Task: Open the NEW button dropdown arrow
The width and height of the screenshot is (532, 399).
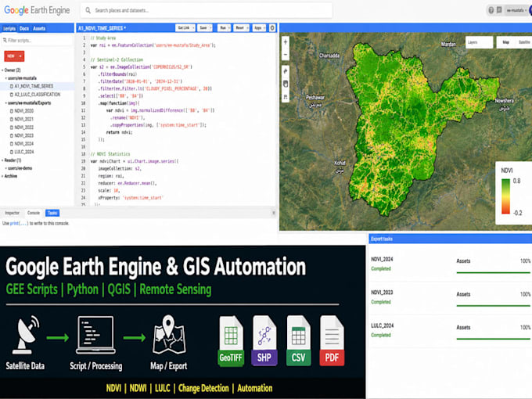Action: point(20,56)
